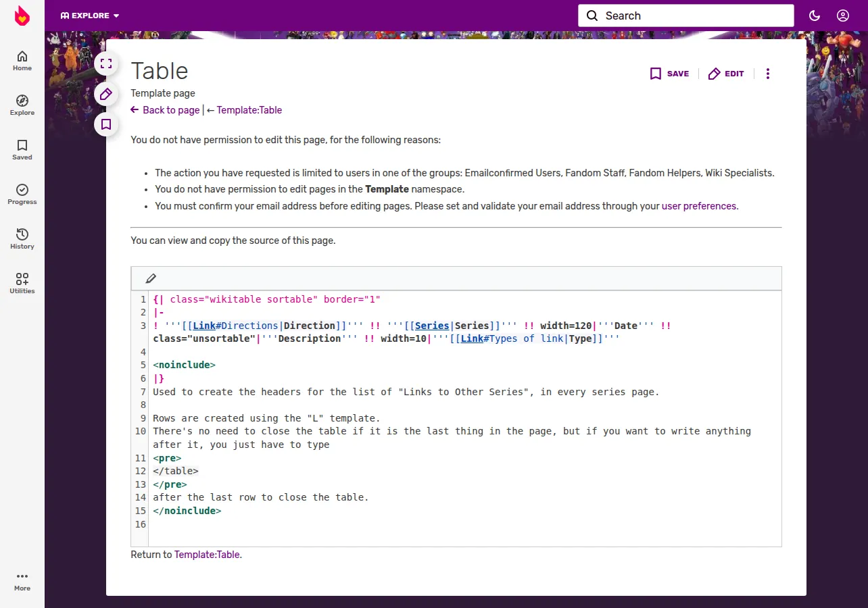Click the <noinclude> tag on line 5
Image resolution: width=868 pixels, height=608 pixels.
tap(184, 365)
